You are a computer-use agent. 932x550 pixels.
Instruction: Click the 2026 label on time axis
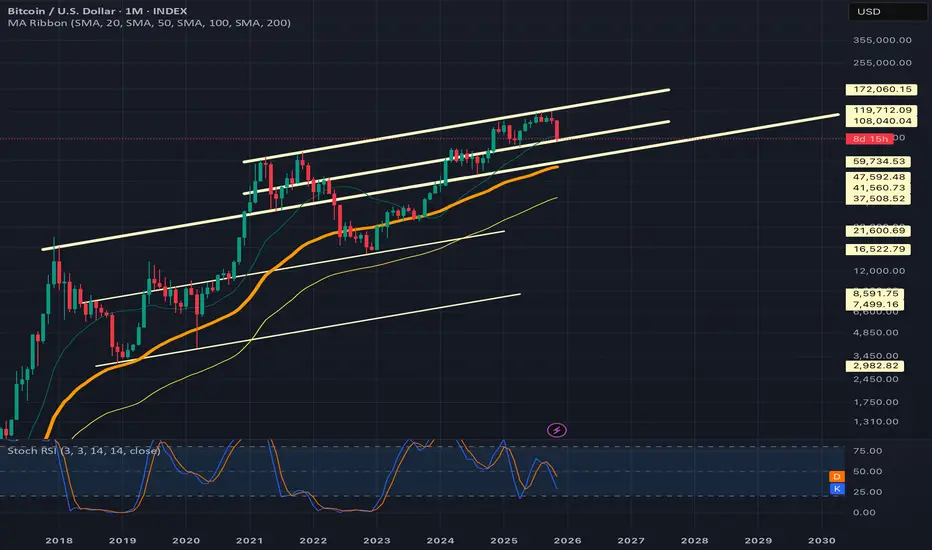point(568,540)
